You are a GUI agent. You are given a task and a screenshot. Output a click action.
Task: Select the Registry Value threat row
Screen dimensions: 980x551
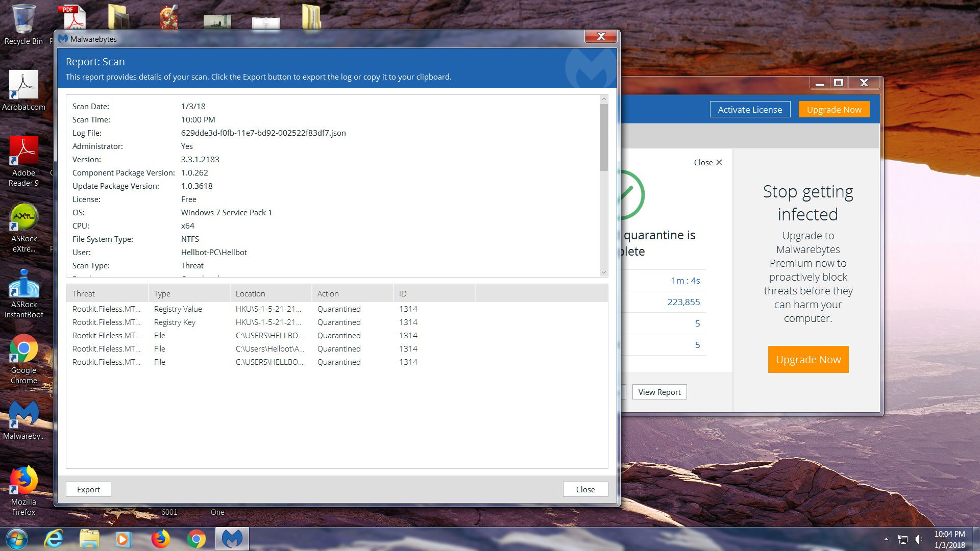tap(337, 309)
